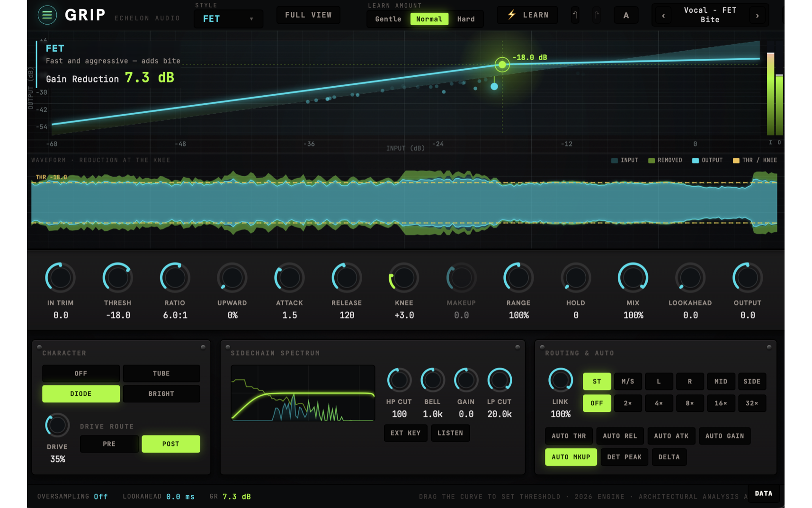Viewport: 812px width, 508px height.
Task: Select TUBE character
Action: (161, 373)
